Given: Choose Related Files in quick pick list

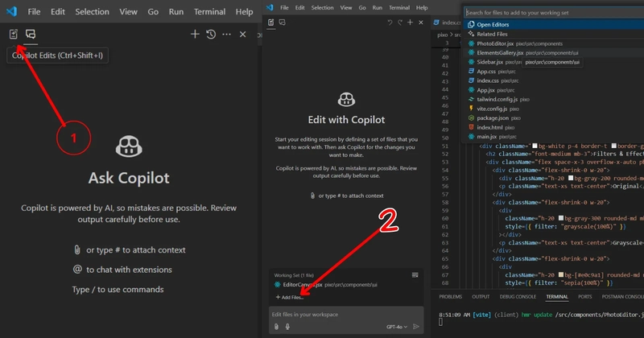Looking at the screenshot, I should pos(492,34).
